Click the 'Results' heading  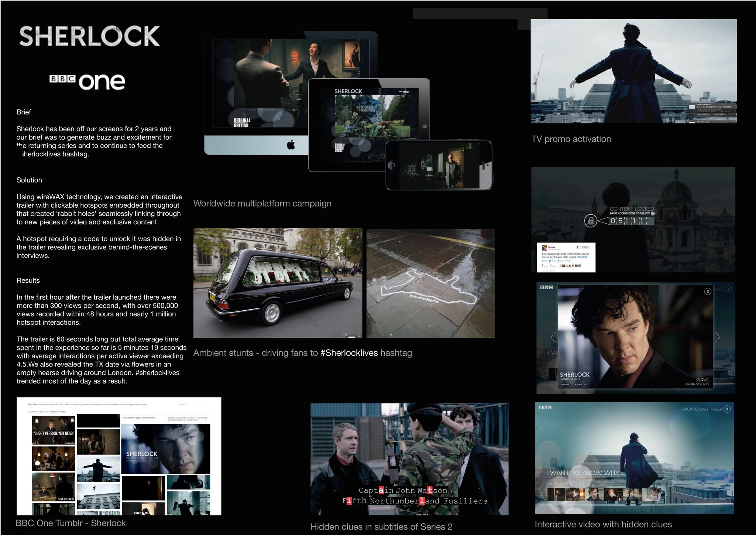pos(28,280)
